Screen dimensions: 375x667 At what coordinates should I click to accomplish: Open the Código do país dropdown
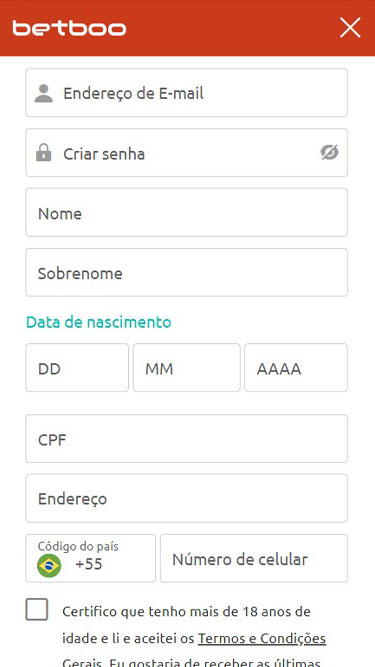coord(91,558)
